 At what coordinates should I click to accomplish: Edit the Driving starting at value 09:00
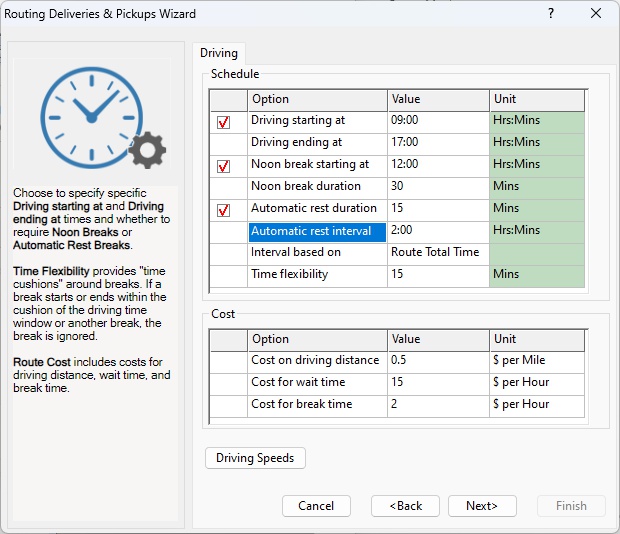437,121
